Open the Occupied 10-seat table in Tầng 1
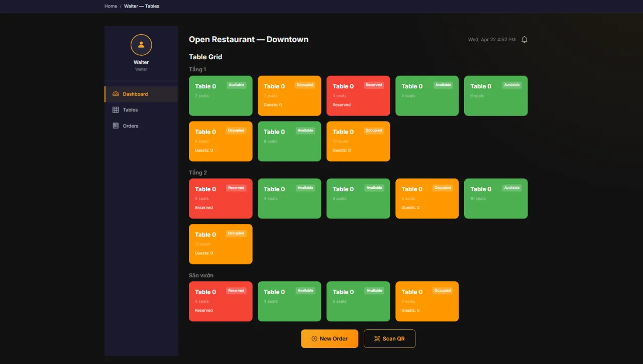Screen dimensions: 643x364 [x=358, y=141]
